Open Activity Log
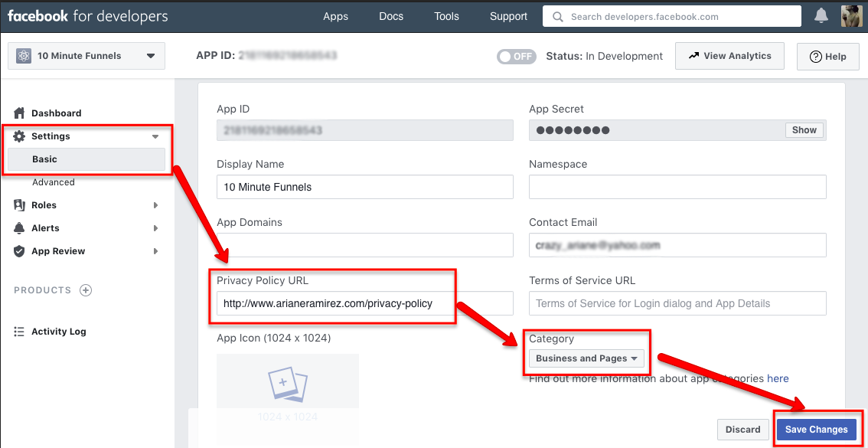 (x=59, y=332)
